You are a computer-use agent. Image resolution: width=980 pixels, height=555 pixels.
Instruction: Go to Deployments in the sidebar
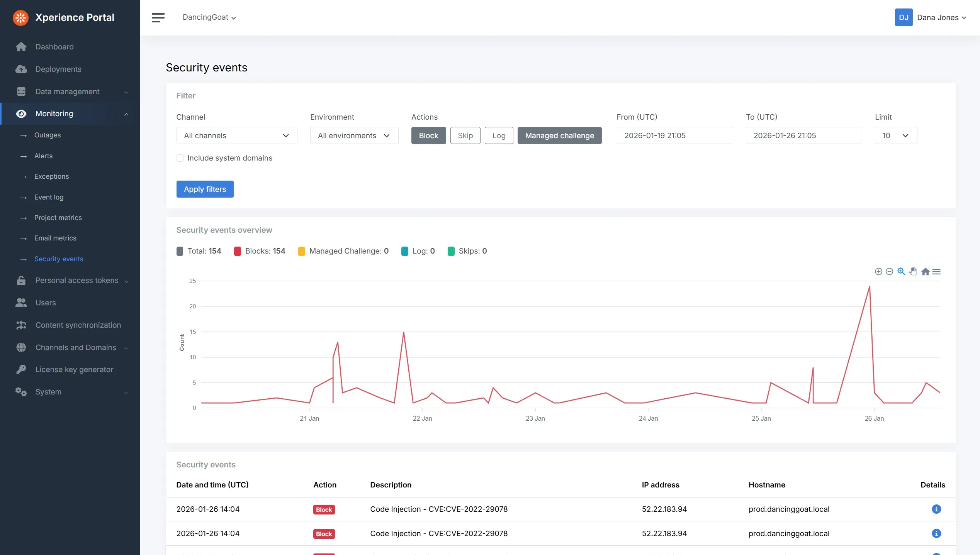(x=58, y=69)
